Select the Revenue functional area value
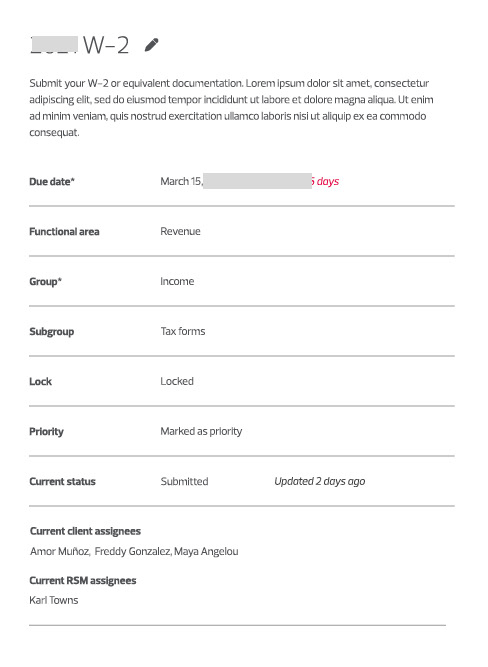488x667 pixels. 180,231
